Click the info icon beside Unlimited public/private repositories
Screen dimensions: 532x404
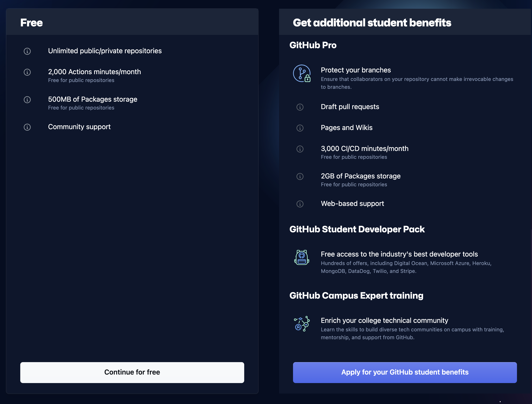[x=27, y=51]
